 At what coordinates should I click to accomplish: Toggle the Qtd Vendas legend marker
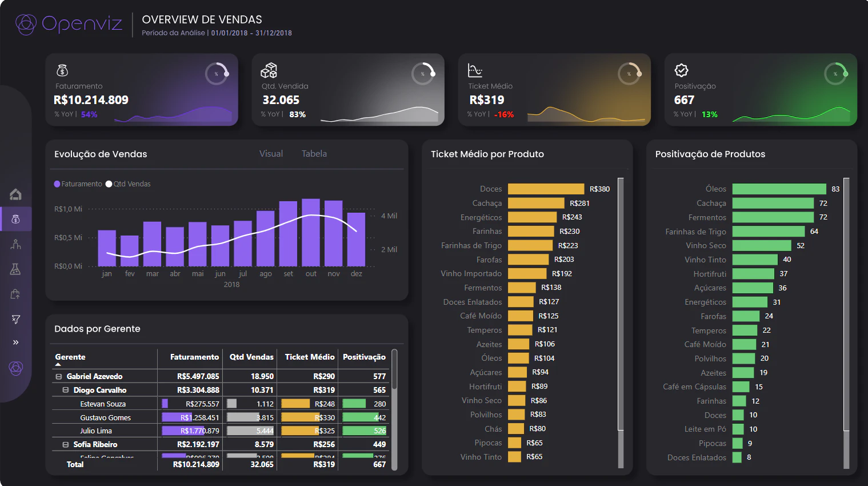109,184
